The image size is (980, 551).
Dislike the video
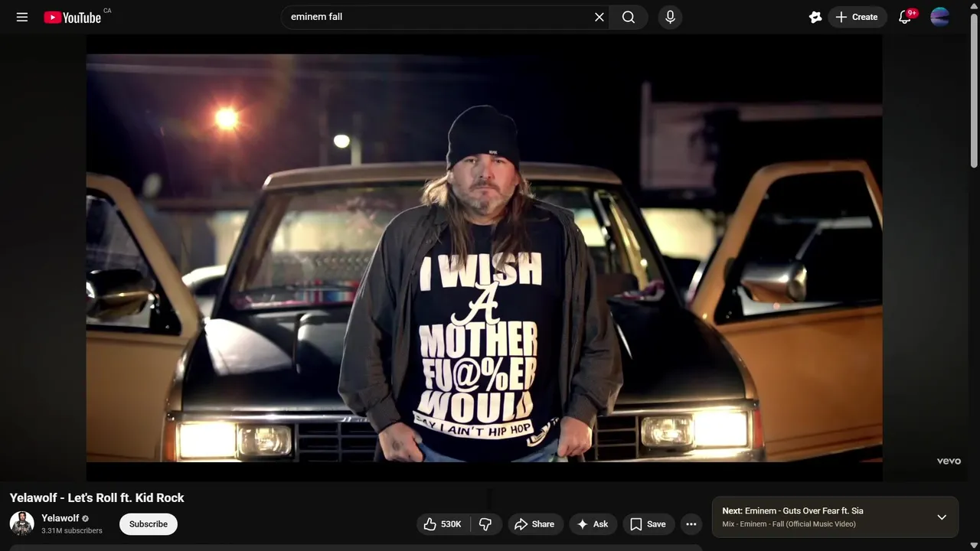485,524
